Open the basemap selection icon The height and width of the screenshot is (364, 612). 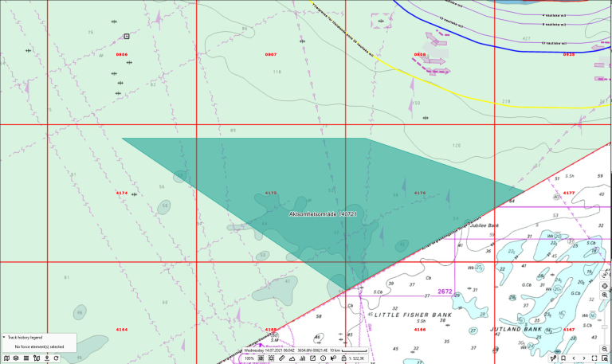[x=7, y=358]
